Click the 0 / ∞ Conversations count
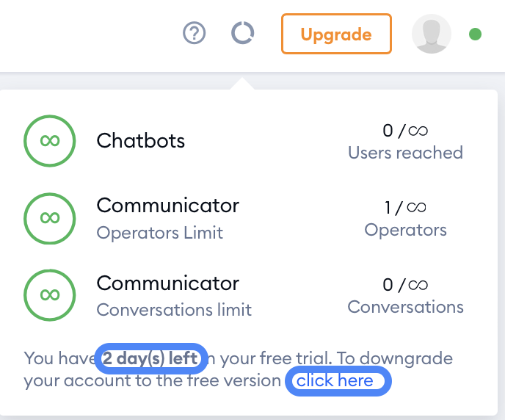 tap(405, 285)
